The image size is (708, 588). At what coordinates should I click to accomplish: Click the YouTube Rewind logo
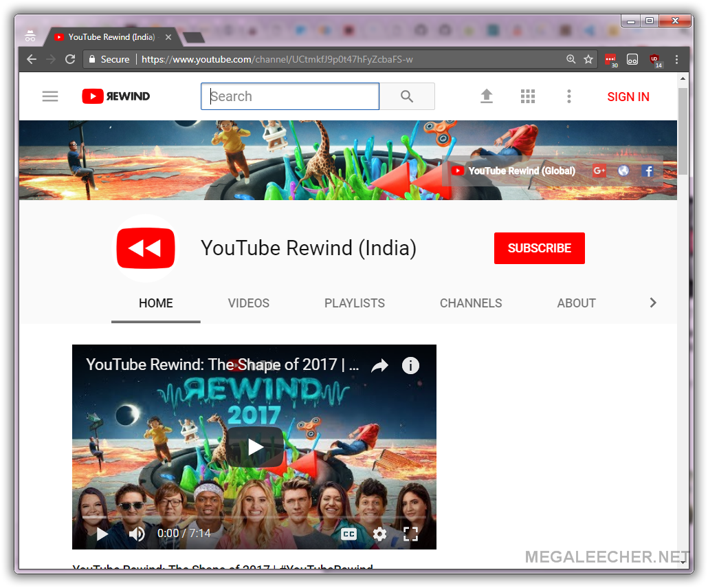116,96
